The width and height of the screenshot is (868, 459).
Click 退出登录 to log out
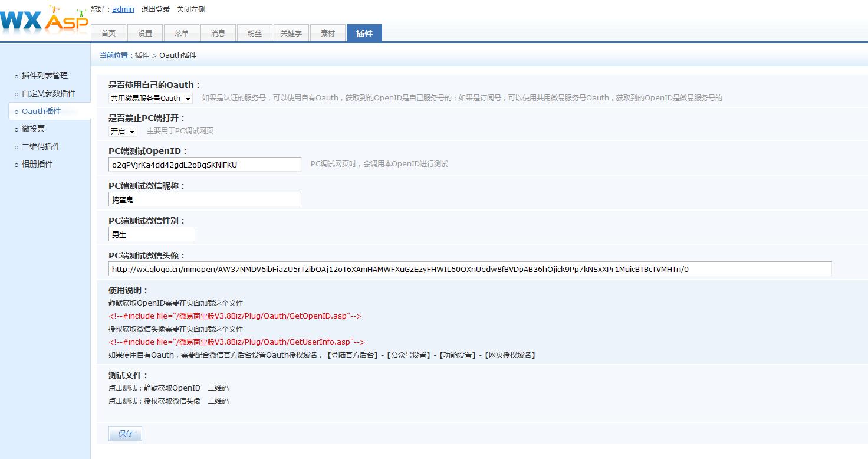point(156,9)
